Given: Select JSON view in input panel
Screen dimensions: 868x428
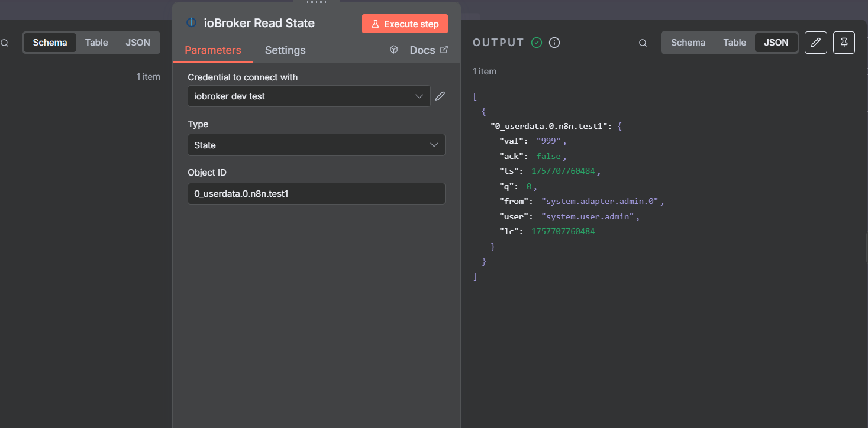Looking at the screenshot, I should click(138, 43).
